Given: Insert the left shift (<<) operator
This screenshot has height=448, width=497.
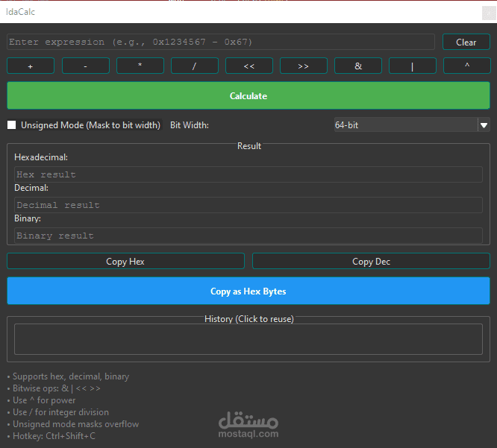Looking at the screenshot, I should [249, 66].
